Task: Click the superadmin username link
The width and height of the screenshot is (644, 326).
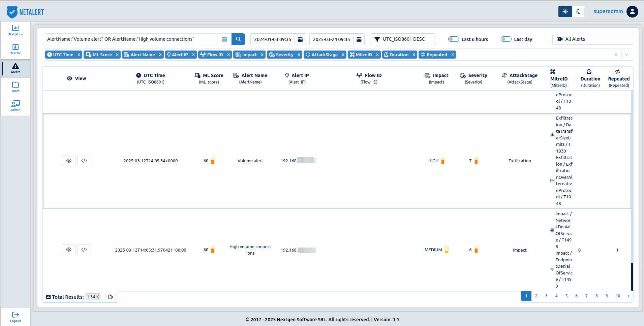Action: pos(608,11)
